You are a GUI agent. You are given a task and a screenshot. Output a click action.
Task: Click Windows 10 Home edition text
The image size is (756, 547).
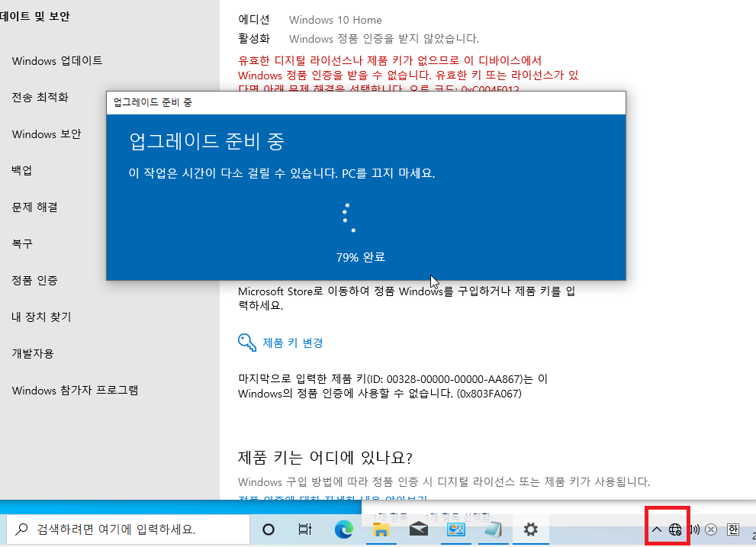coord(336,21)
